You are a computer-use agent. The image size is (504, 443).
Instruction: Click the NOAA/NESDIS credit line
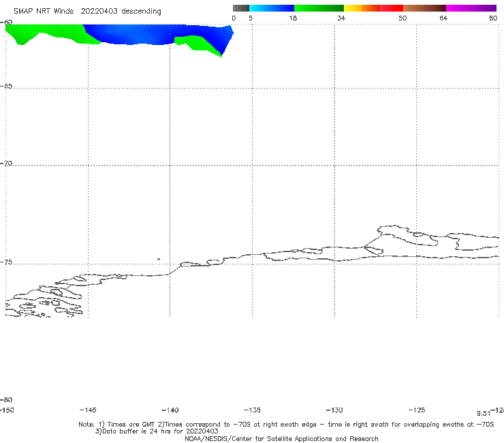281,439
